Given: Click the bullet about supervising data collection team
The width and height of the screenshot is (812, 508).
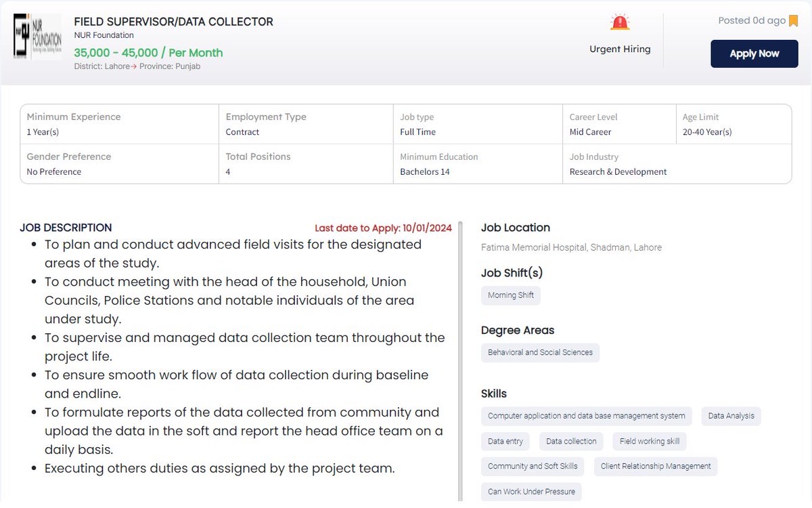Looking at the screenshot, I should (245, 347).
